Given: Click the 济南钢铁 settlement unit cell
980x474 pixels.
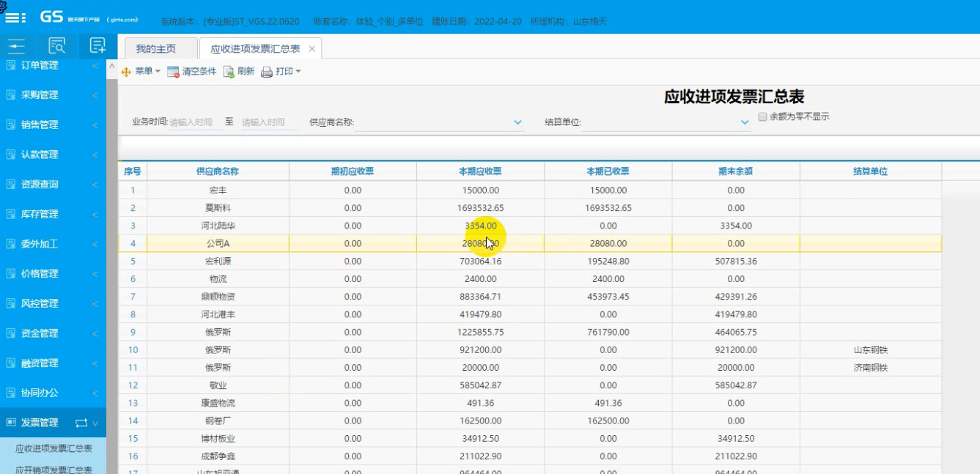Looking at the screenshot, I should click(871, 368).
